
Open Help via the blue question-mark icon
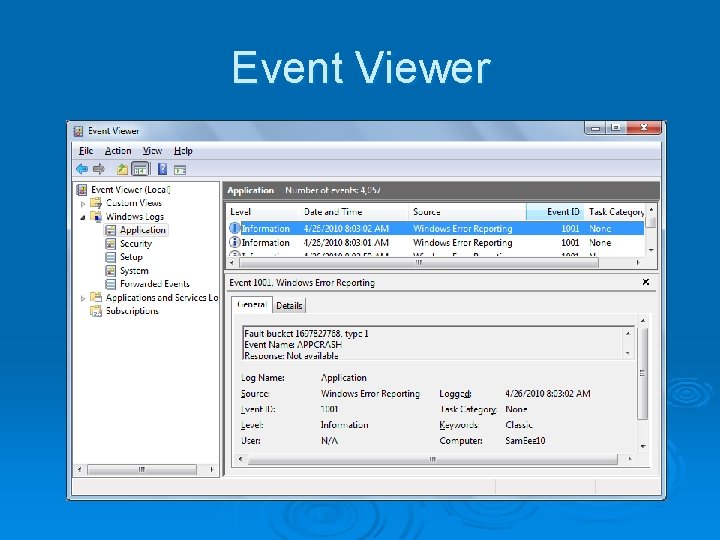[x=162, y=169]
